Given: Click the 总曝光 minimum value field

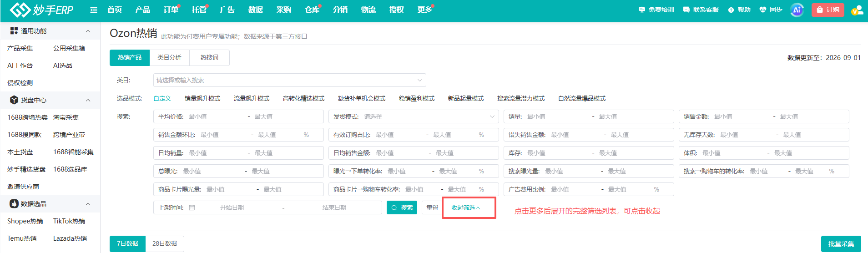Looking at the screenshot, I should 211,171.
